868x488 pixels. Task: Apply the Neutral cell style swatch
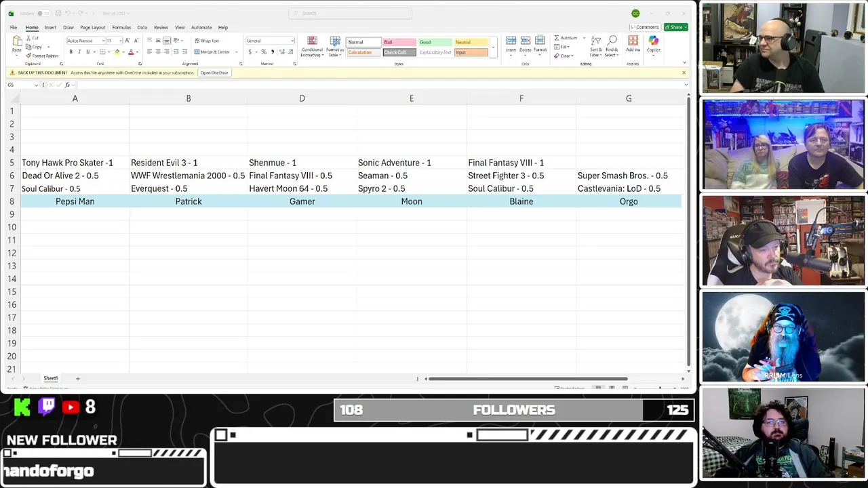coord(471,42)
